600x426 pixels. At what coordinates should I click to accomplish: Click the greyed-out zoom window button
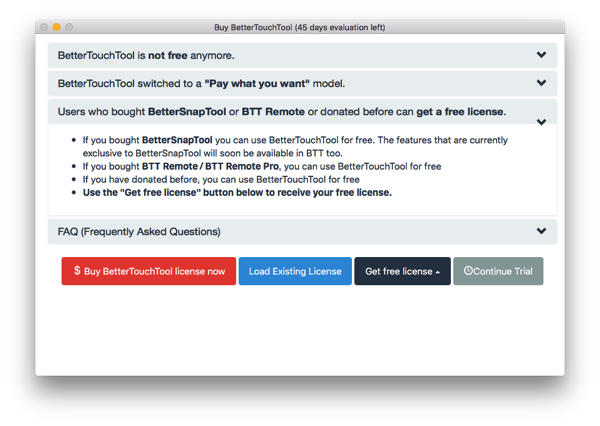point(69,27)
